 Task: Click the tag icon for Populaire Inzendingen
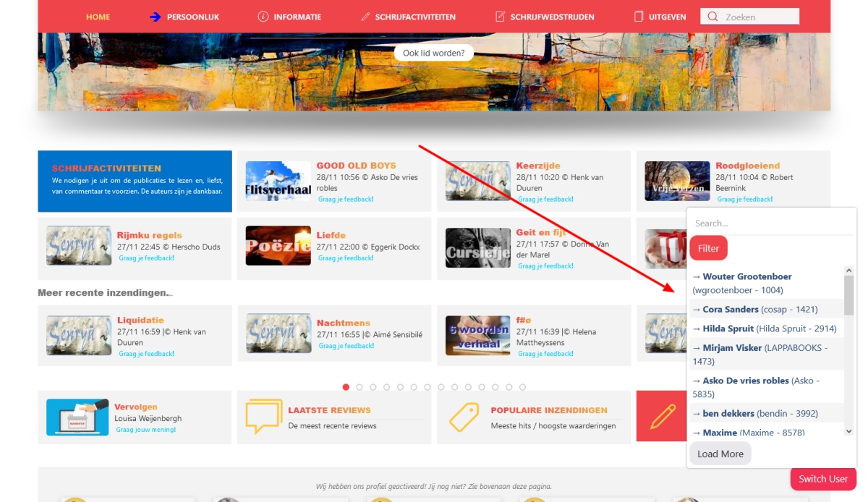464,417
